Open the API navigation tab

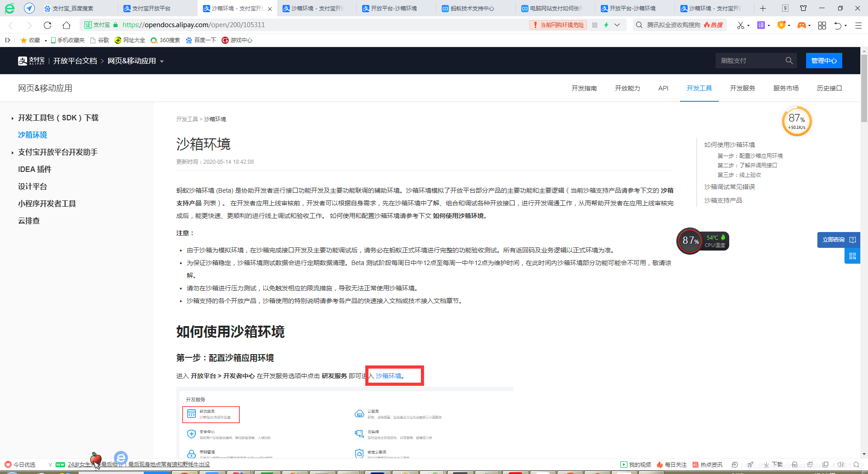click(x=663, y=88)
